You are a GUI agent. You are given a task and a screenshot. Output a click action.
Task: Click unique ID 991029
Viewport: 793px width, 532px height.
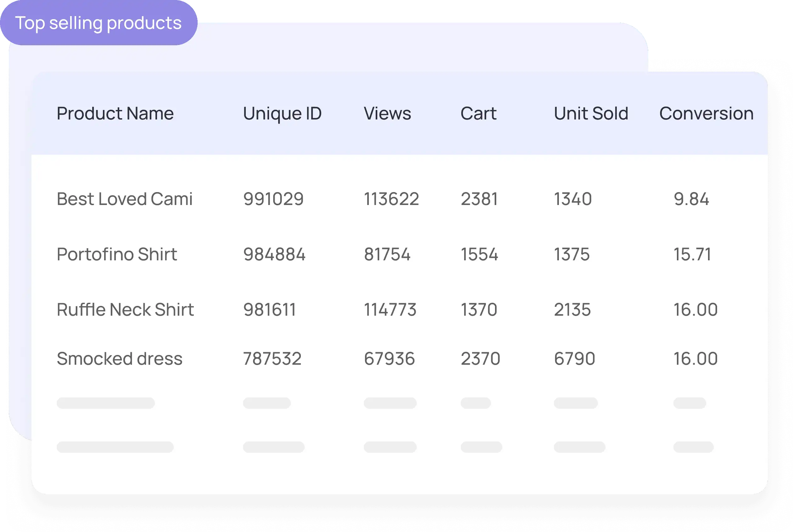(x=273, y=199)
